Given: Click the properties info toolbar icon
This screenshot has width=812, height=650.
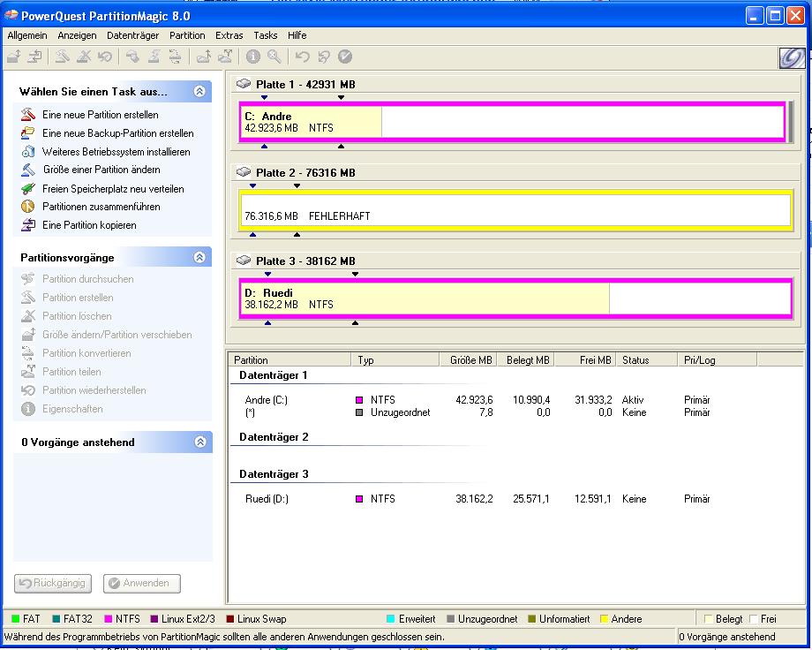Looking at the screenshot, I should tap(252, 57).
